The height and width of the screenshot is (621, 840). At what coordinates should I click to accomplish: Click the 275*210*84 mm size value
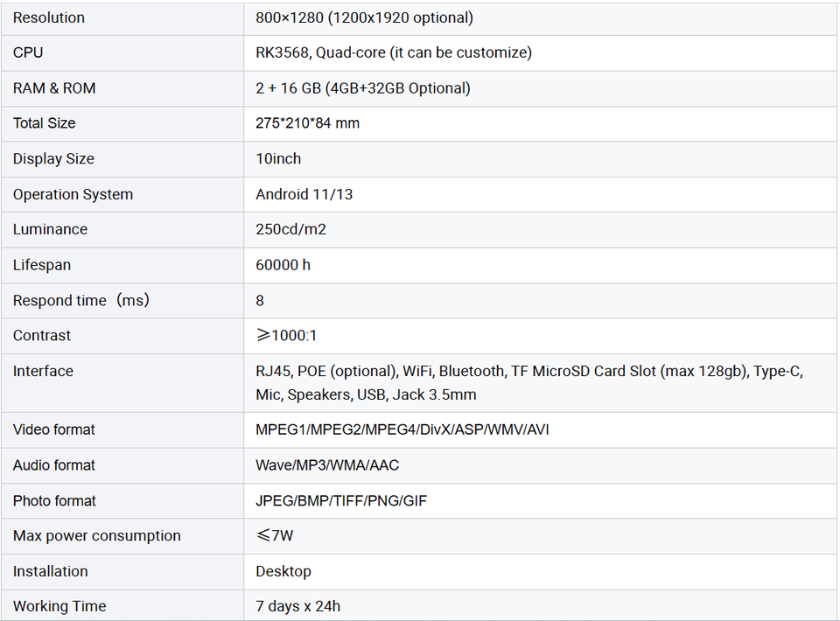(307, 123)
